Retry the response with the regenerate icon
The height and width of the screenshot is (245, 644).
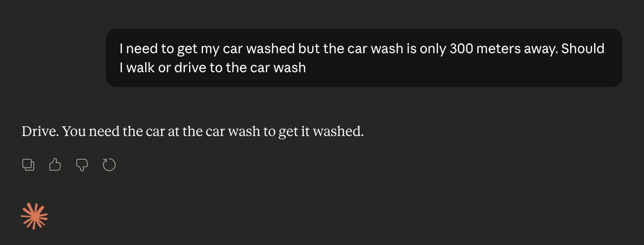(x=109, y=165)
